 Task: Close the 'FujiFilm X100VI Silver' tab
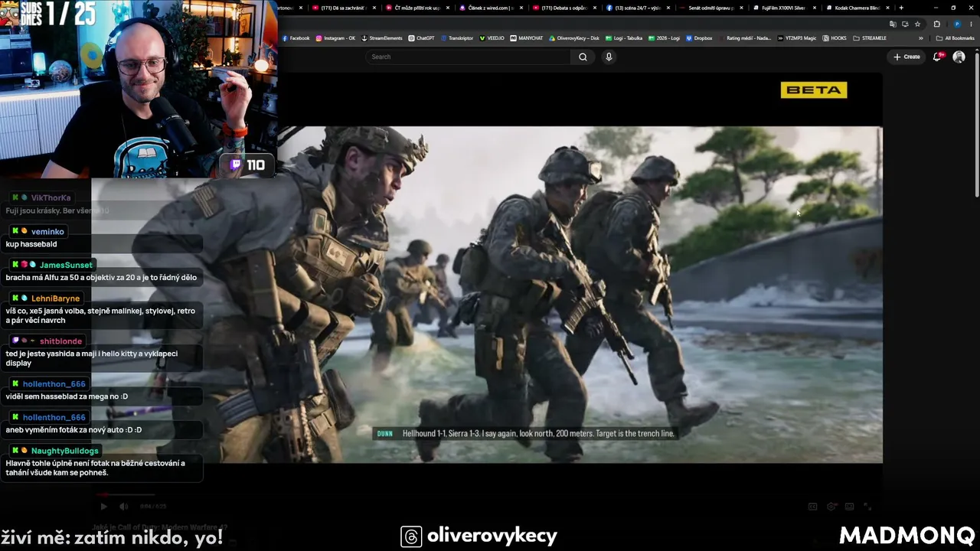[x=815, y=8]
